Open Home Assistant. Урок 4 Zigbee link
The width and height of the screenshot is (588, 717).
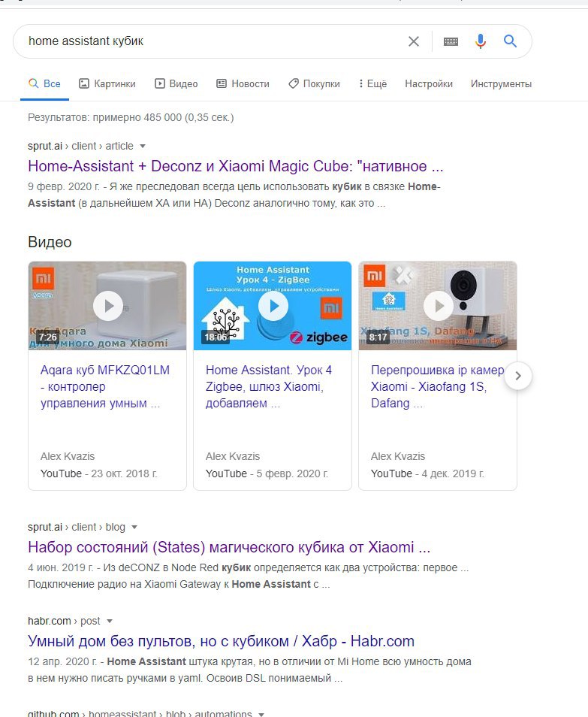[269, 386]
